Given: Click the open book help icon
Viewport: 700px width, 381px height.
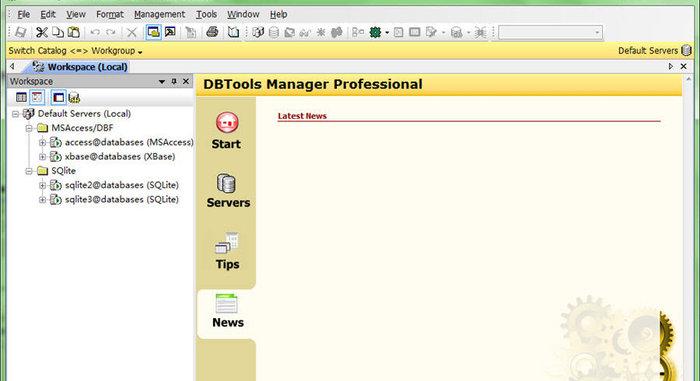Looking at the screenshot, I should click(x=233, y=32).
